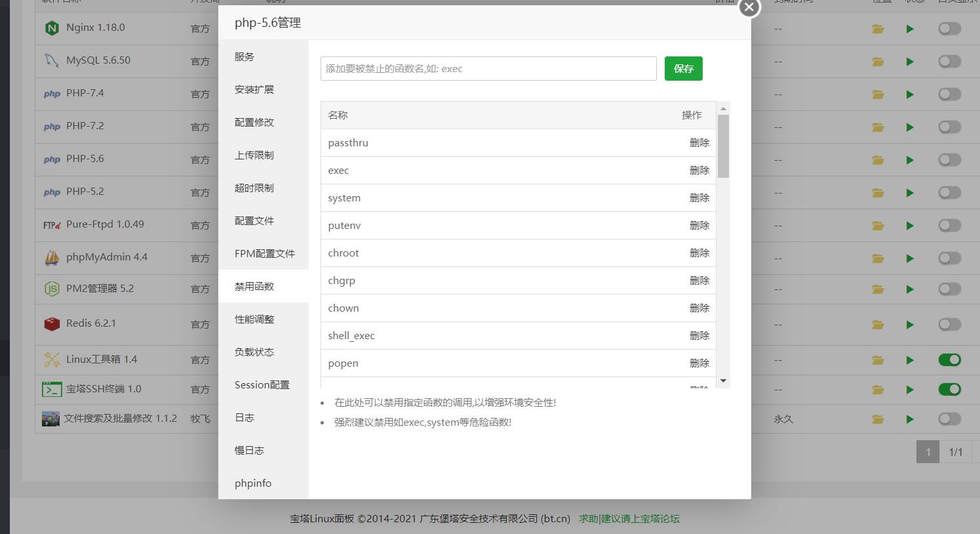Disable the Linux工具箱 display toggle

coord(949,359)
